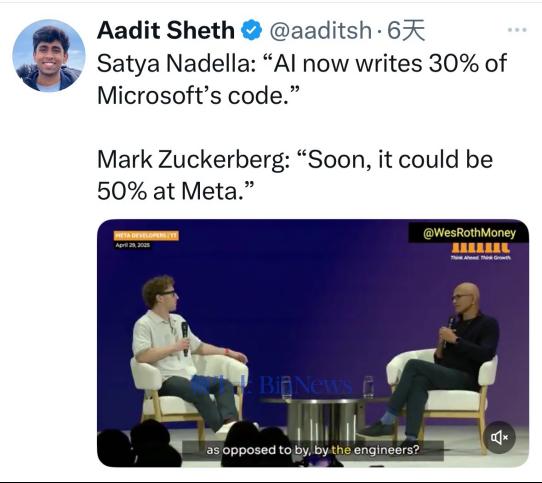
Task: Click the orange logo above 'Think Ahead. Think Growth.'
Action: (x=480, y=248)
